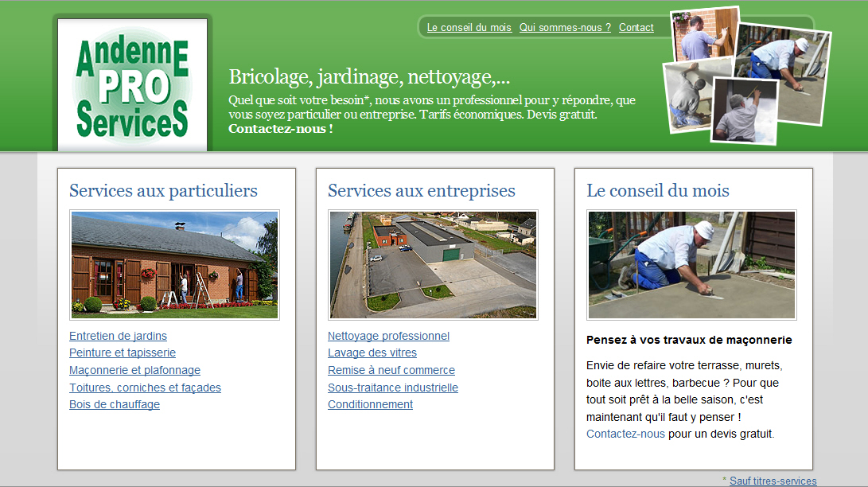Image resolution: width=868 pixels, height=487 pixels.
Task: Open the 'Sauf titres-services' footnote link
Action: (773, 481)
